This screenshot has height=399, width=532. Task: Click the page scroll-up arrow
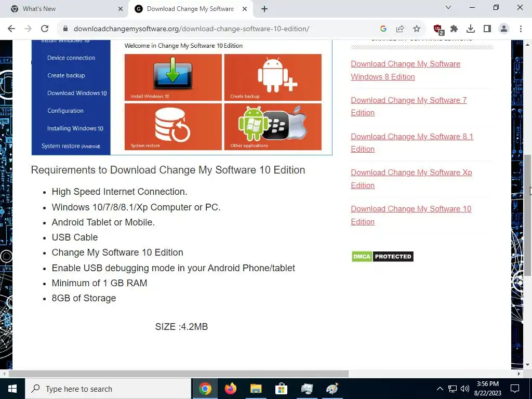tap(528, 45)
